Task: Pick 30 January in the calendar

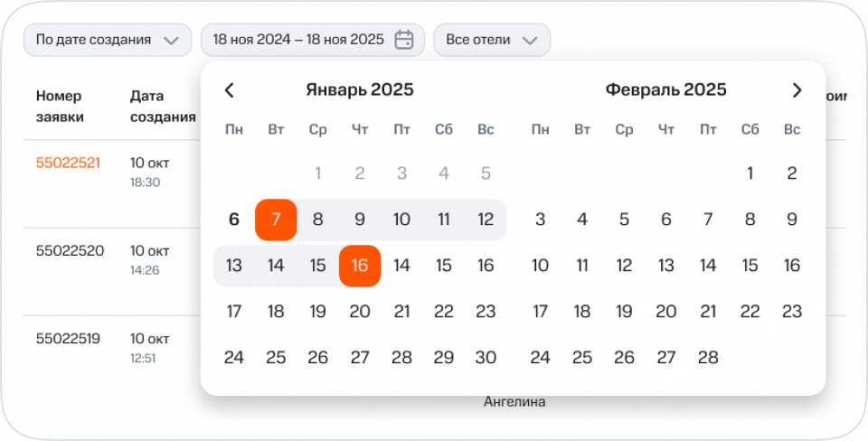Action: coord(486,358)
